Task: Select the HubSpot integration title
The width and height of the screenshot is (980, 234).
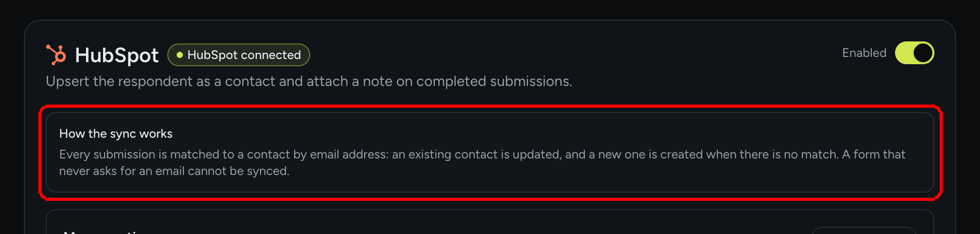Action: point(117,55)
